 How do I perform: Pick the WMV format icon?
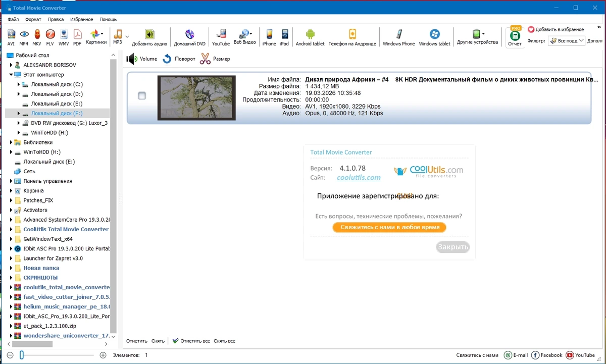pos(64,37)
